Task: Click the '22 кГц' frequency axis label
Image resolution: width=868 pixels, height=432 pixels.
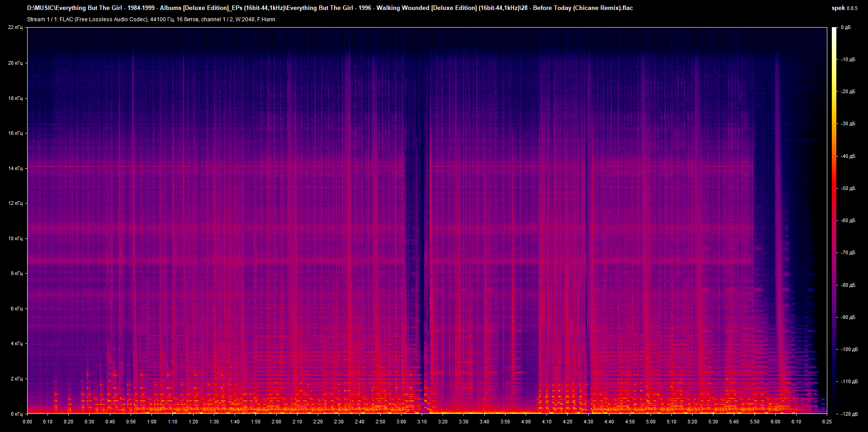Action: click(15, 28)
